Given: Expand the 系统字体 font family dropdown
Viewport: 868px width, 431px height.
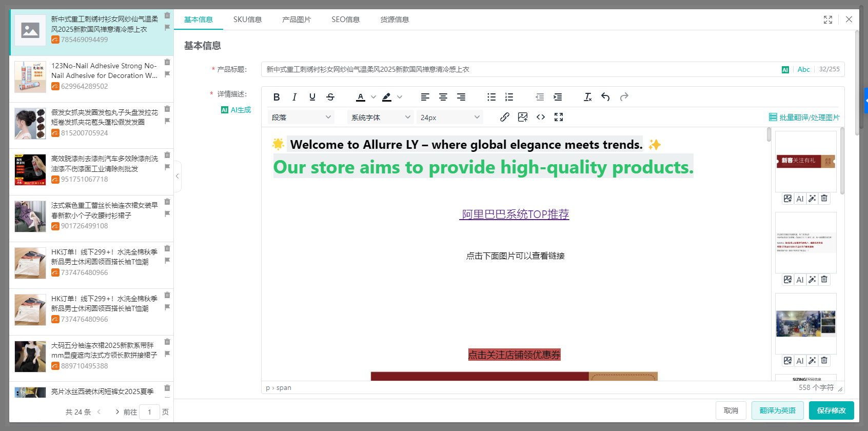Looking at the screenshot, I should coord(380,117).
